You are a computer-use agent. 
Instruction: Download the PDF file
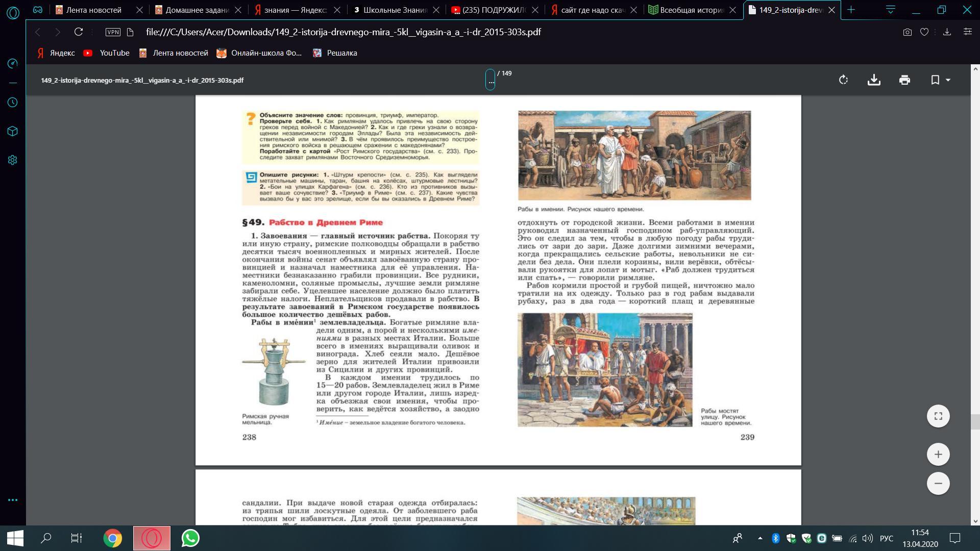click(x=874, y=80)
